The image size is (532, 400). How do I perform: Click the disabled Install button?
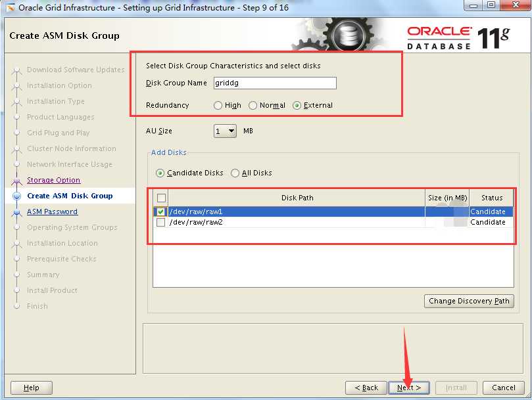(x=456, y=388)
